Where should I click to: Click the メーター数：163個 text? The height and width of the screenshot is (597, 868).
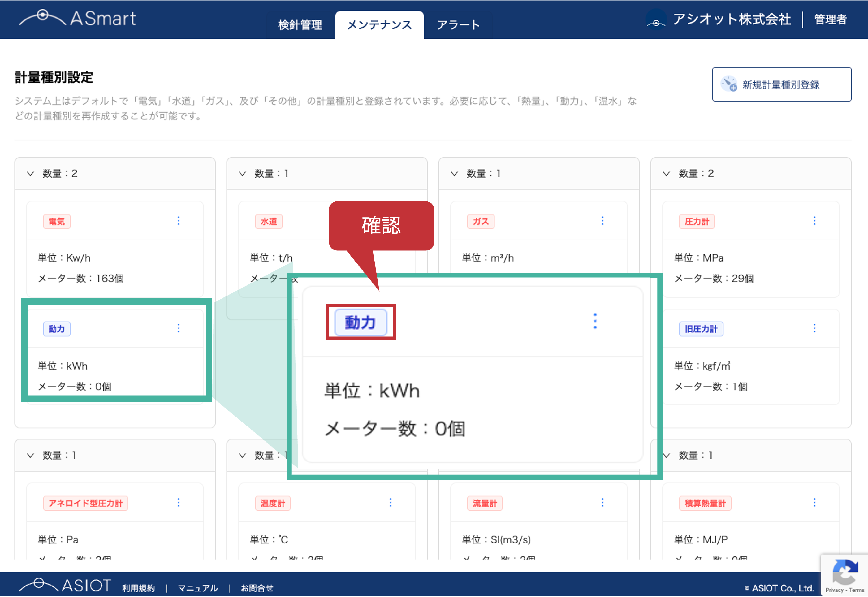(81, 279)
